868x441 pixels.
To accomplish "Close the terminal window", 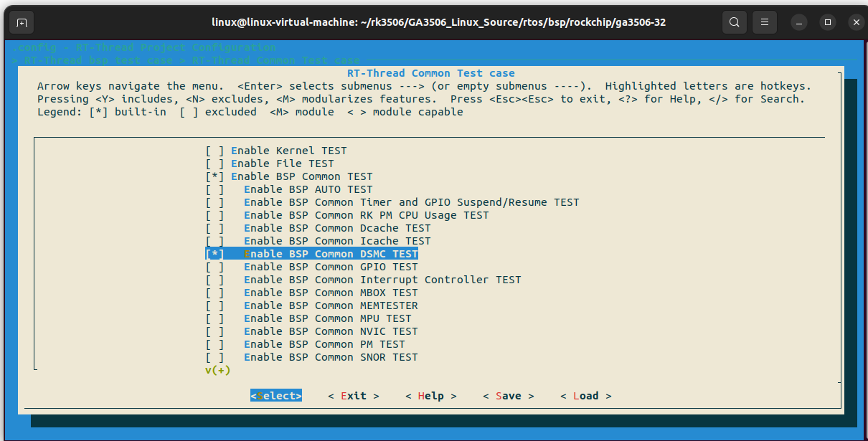I will coord(856,22).
